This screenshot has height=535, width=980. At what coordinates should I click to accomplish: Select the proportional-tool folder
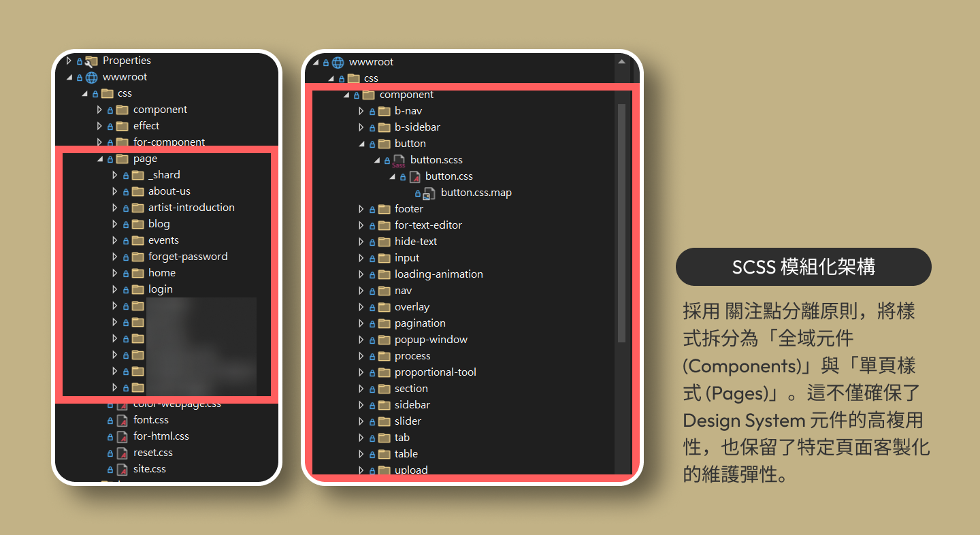435,372
